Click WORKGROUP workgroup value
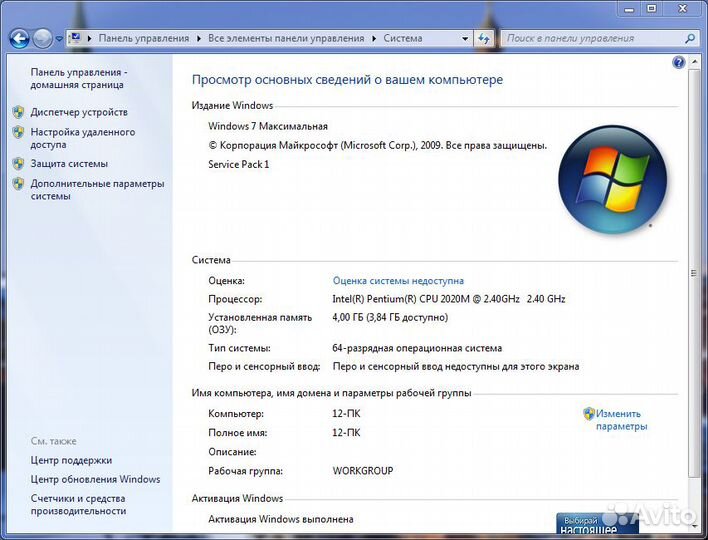Viewport: 708px width, 540px height. pos(363,471)
